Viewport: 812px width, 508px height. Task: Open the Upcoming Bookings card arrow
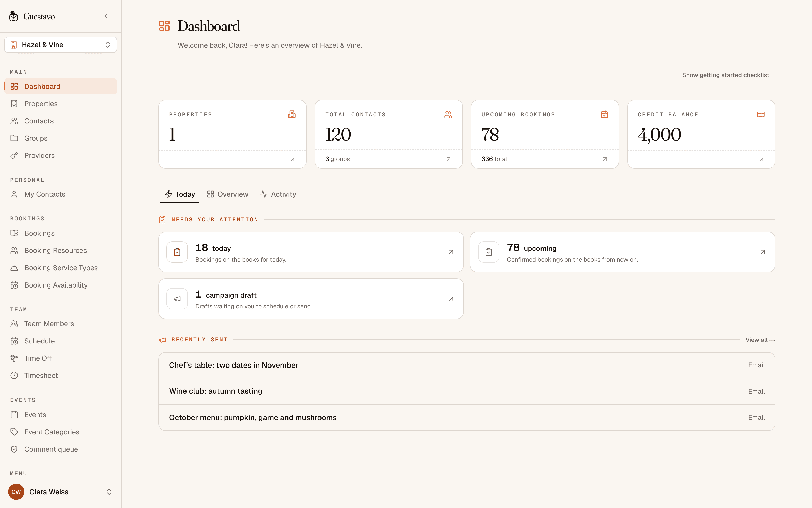pos(605,159)
